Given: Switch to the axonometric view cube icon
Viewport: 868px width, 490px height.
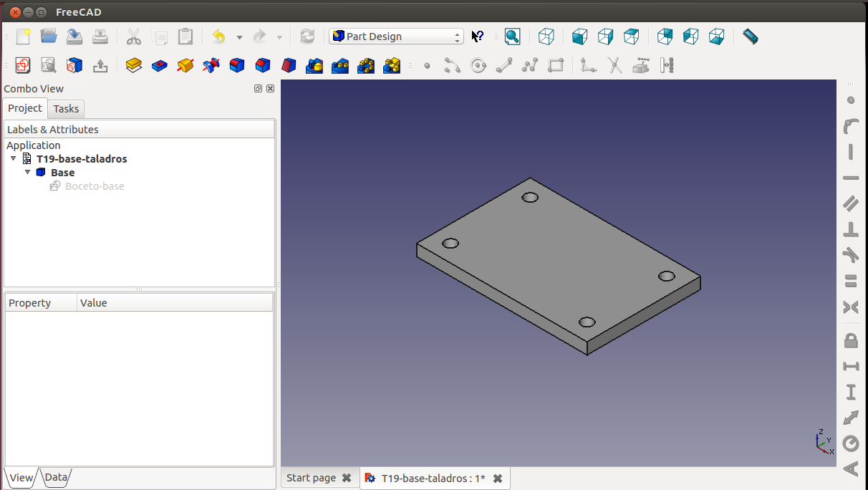Looking at the screenshot, I should 546,37.
